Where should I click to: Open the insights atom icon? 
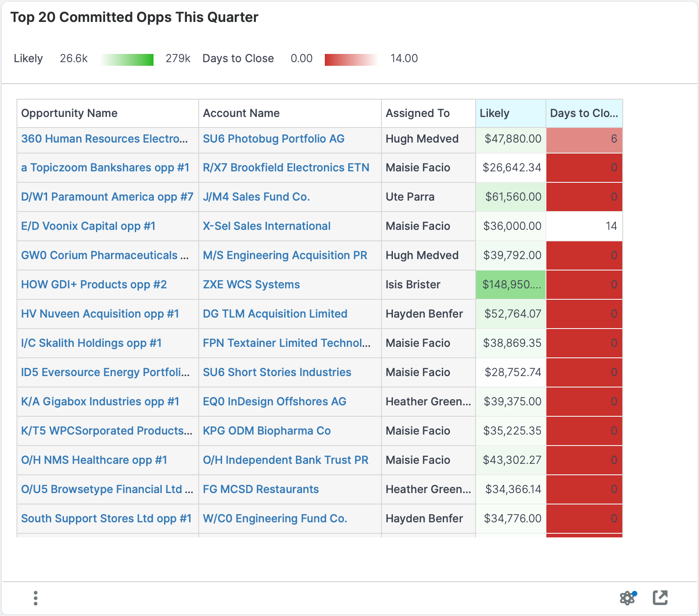(x=628, y=598)
